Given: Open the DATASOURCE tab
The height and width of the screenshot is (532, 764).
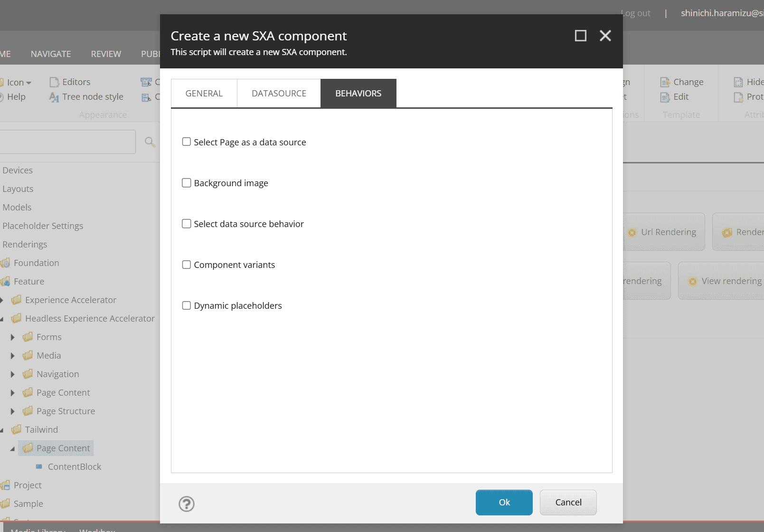Looking at the screenshot, I should [x=279, y=94].
